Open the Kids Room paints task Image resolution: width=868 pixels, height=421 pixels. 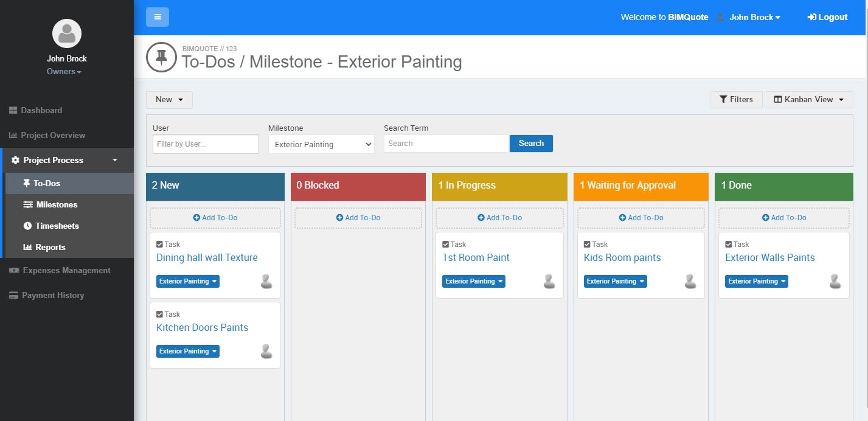click(x=622, y=258)
